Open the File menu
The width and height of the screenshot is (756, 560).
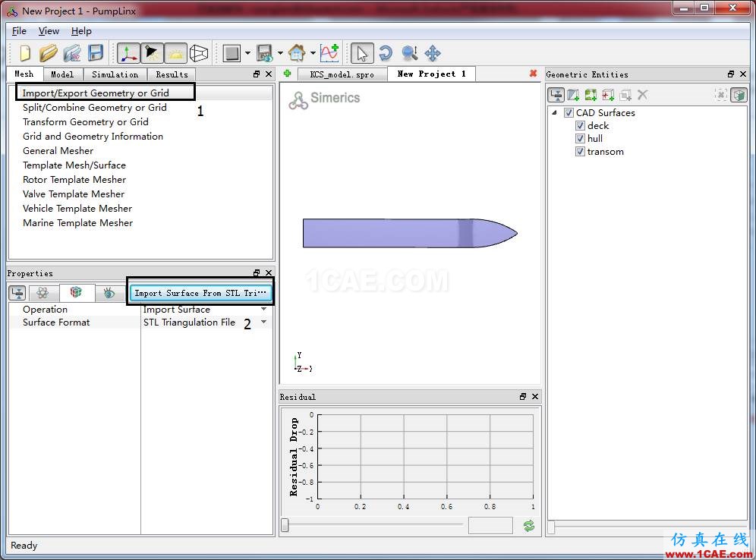click(x=19, y=31)
